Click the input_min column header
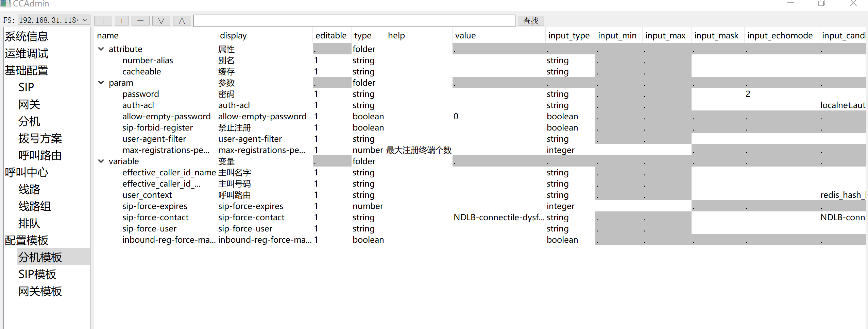Viewport: 868px width, 329px height. pos(619,36)
